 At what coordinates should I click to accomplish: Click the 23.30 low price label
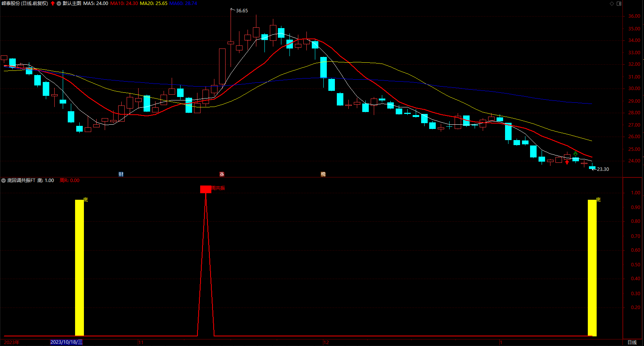coord(603,169)
